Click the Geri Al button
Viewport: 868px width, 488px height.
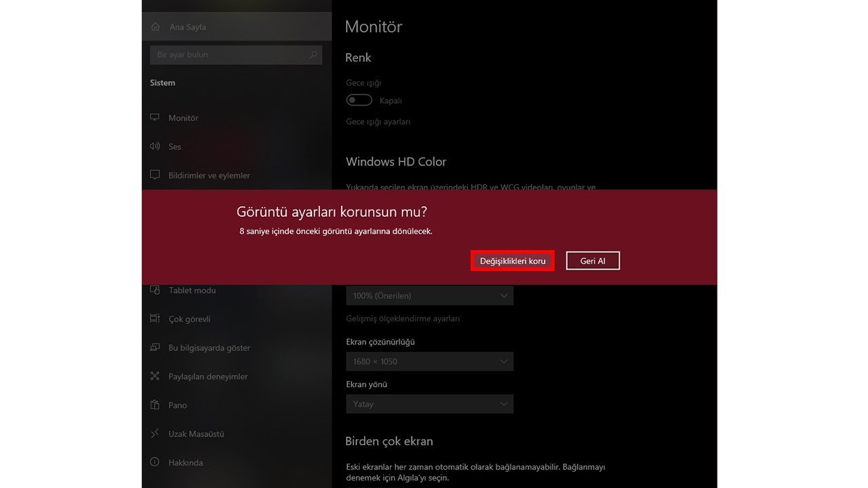click(593, 261)
